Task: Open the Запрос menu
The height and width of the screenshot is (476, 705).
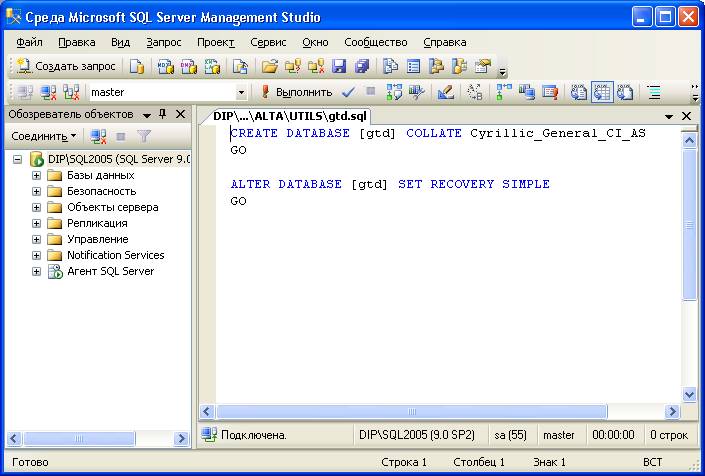Action: click(x=164, y=42)
